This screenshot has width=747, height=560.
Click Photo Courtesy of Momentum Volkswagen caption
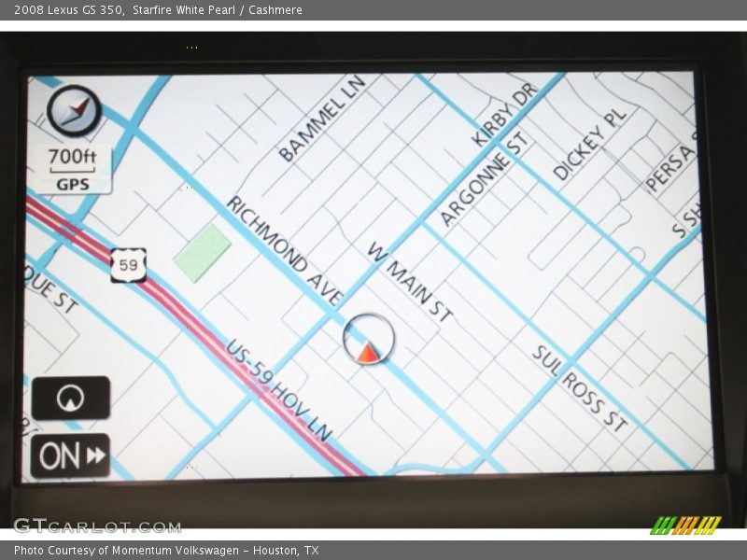(x=166, y=551)
